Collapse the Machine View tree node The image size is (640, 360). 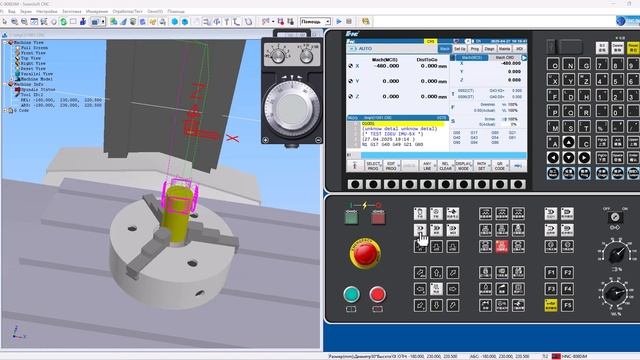[x=5, y=42]
